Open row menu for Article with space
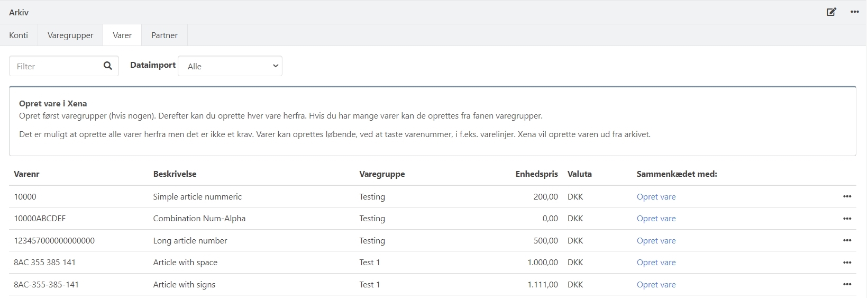The image size is (868, 298). coord(847,263)
